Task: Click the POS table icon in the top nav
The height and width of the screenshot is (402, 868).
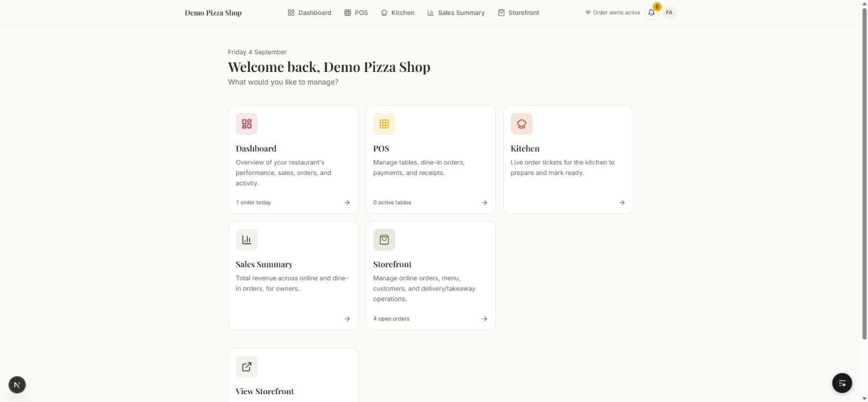Action: (x=348, y=13)
